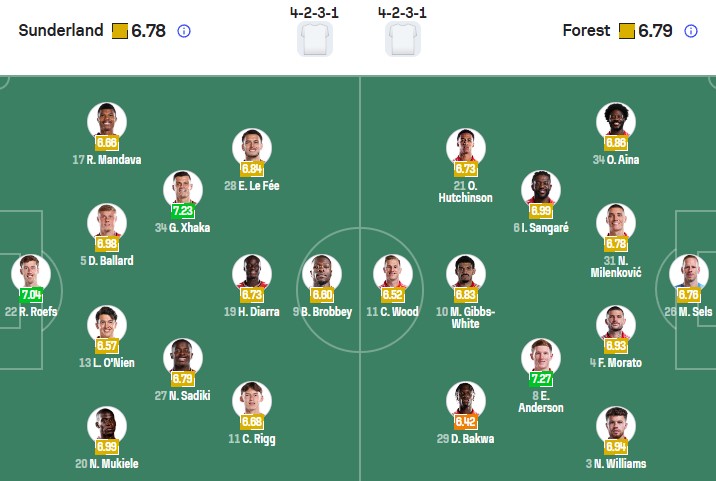
Task: Click the Forest team name
Action: tap(586, 31)
